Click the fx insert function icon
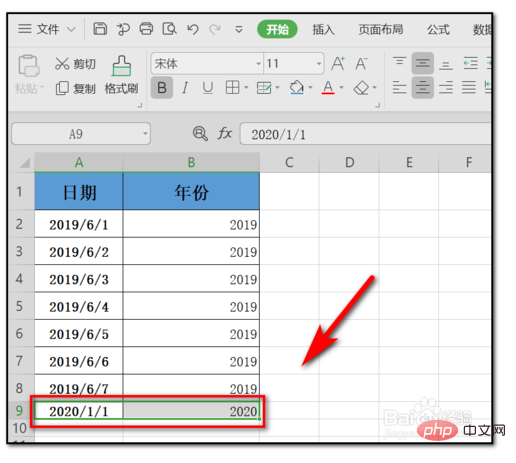 click(x=225, y=134)
